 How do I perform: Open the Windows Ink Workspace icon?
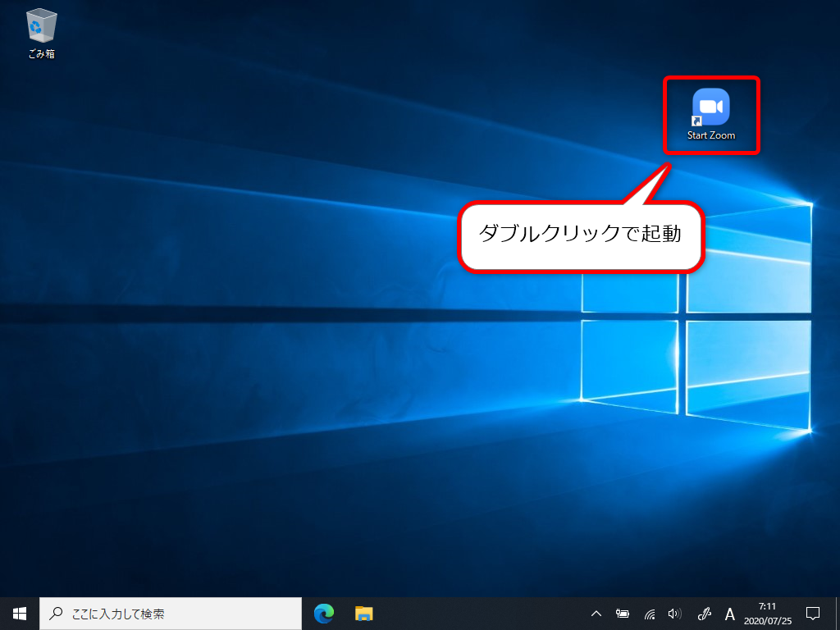click(704, 613)
